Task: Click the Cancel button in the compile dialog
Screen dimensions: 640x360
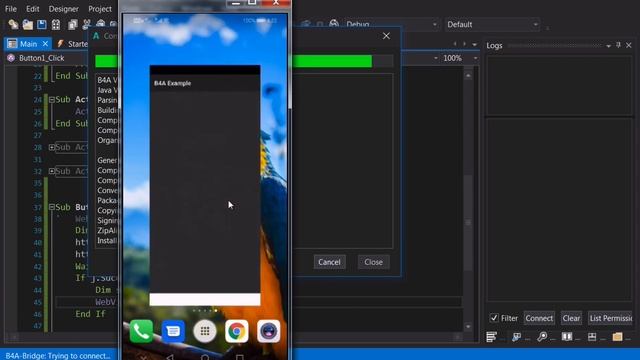Action: [329, 262]
